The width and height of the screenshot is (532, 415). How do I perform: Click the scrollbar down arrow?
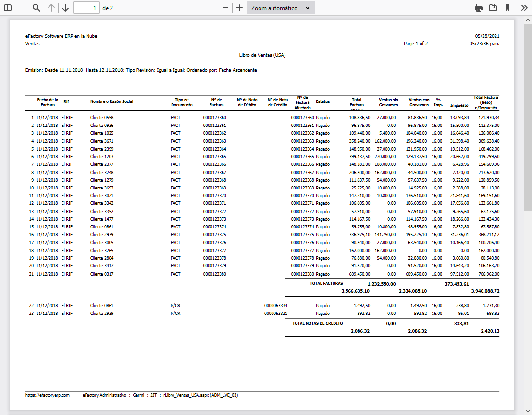(528, 411)
